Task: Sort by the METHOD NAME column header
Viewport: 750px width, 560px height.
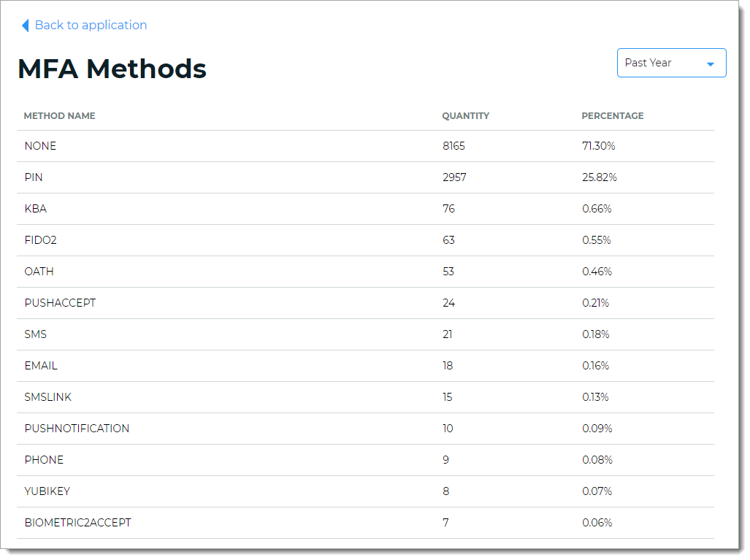Action: click(60, 115)
